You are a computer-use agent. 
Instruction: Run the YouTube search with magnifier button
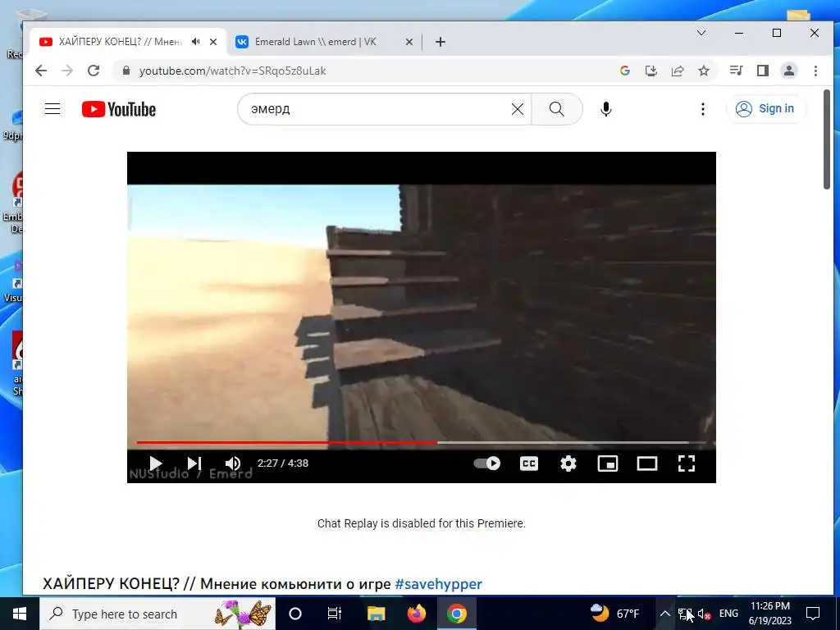[557, 109]
